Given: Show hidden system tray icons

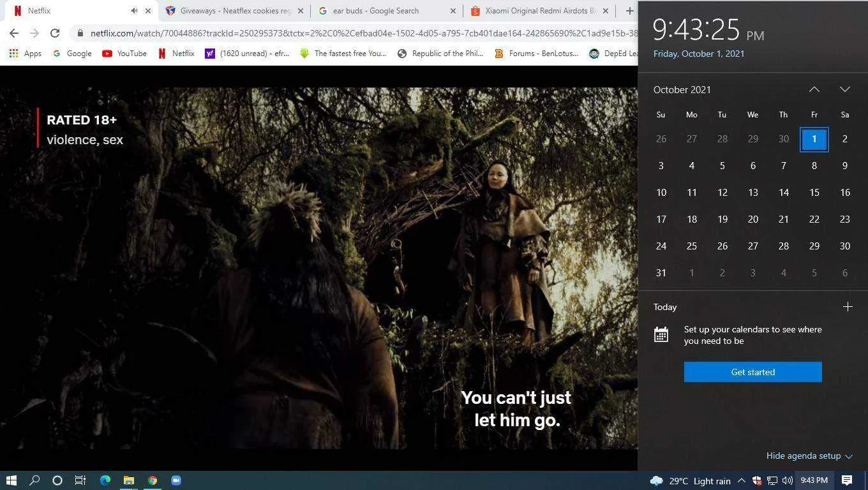Looking at the screenshot, I should pos(742,480).
